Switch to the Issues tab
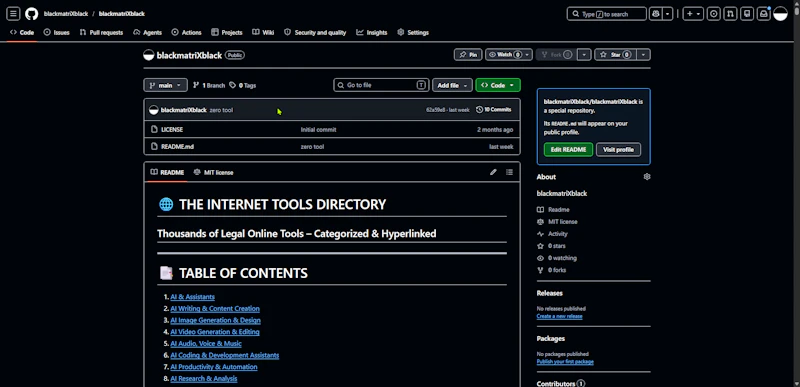This screenshot has width=800, height=387. (x=57, y=32)
